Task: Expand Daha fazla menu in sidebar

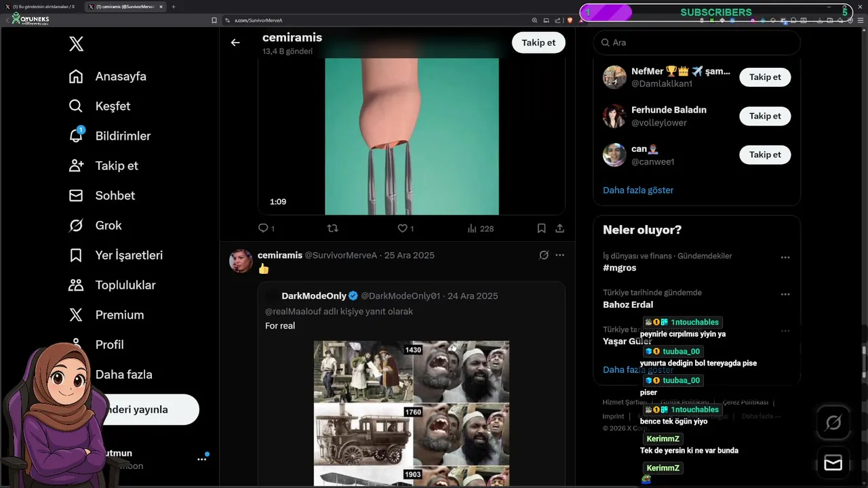Action: 111,374
